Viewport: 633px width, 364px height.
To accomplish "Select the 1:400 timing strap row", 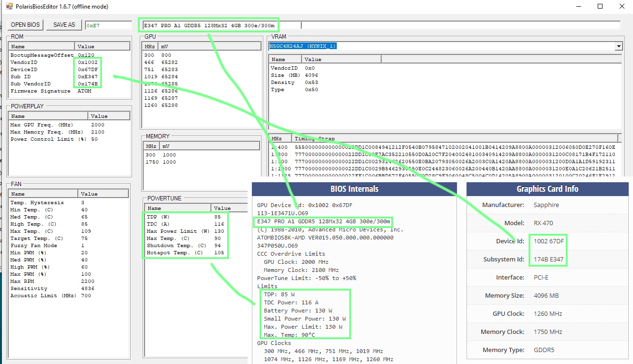I will point(445,147).
